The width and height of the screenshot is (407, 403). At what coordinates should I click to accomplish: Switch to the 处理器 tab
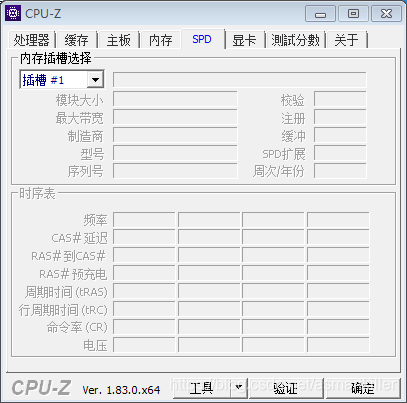tap(31, 40)
